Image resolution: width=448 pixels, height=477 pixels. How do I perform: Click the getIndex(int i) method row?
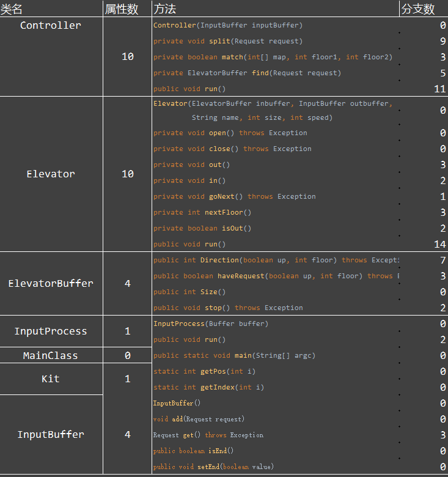click(208, 388)
